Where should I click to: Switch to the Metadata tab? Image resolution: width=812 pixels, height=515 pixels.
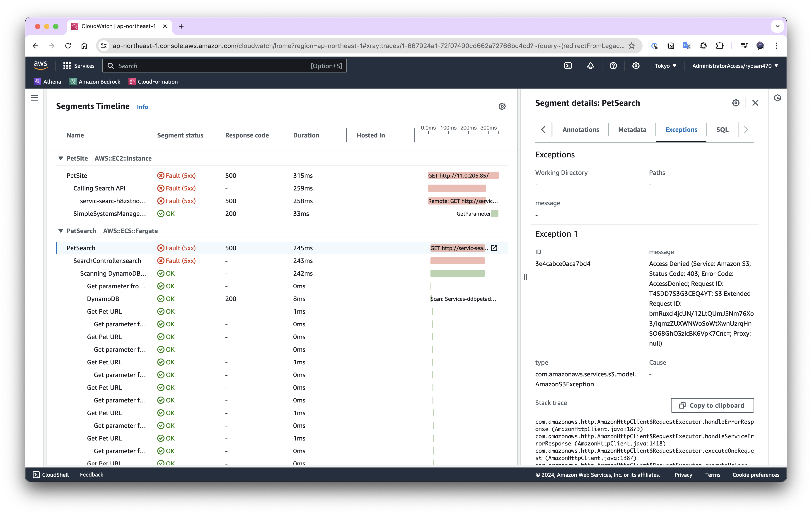click(632, 129)
